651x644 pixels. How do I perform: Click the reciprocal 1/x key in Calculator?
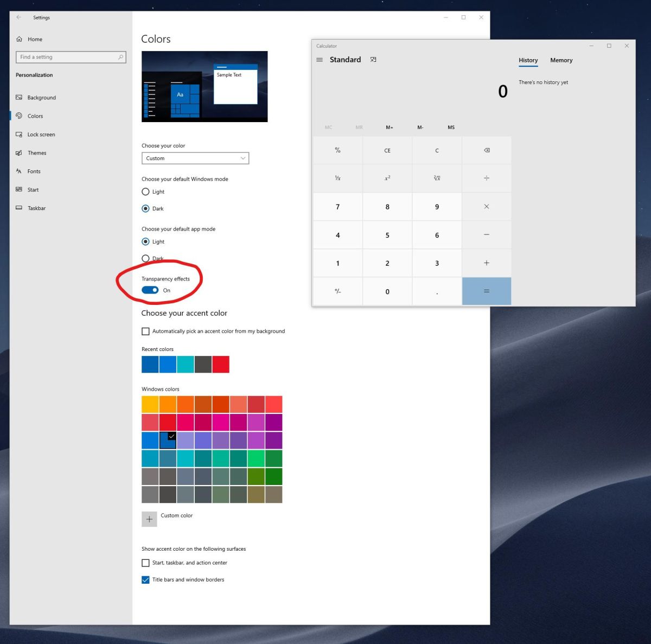337,178
